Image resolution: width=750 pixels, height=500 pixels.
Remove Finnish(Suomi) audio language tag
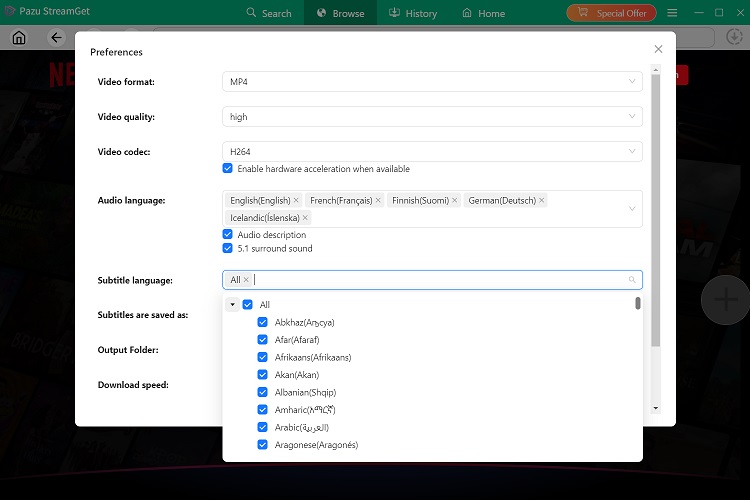pos(454,200)
